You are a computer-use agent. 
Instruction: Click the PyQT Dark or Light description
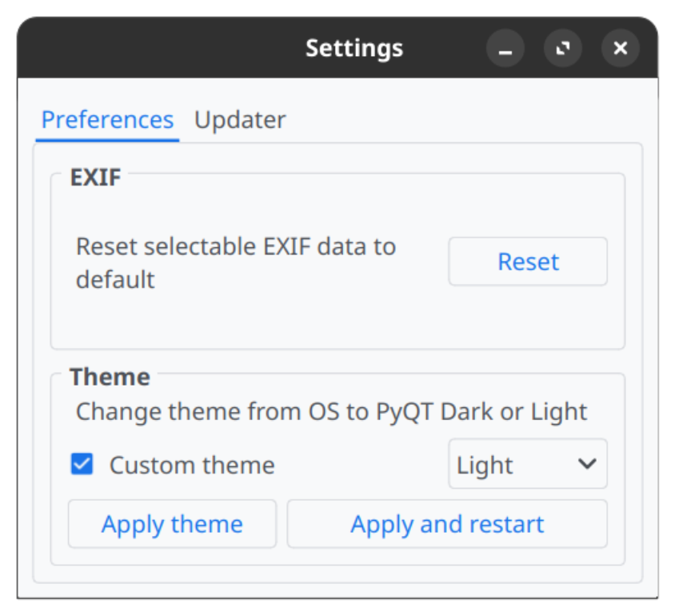(331, 412)
